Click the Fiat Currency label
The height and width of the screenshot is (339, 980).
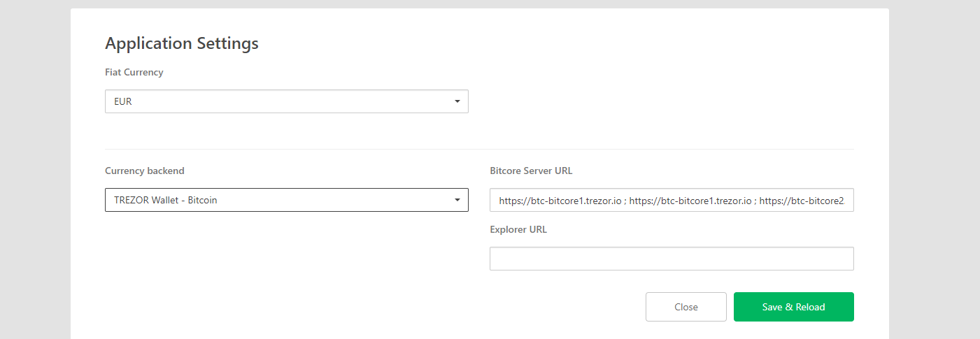(x=134, y=72)
